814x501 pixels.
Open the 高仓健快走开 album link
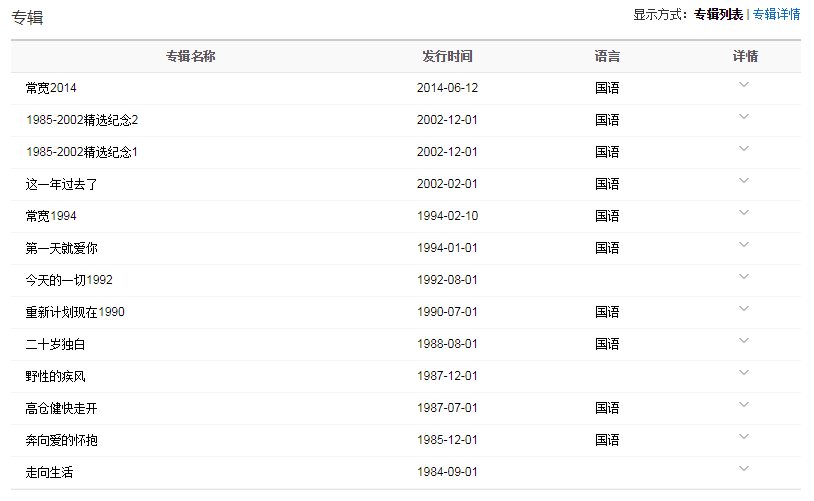(61, 408)
